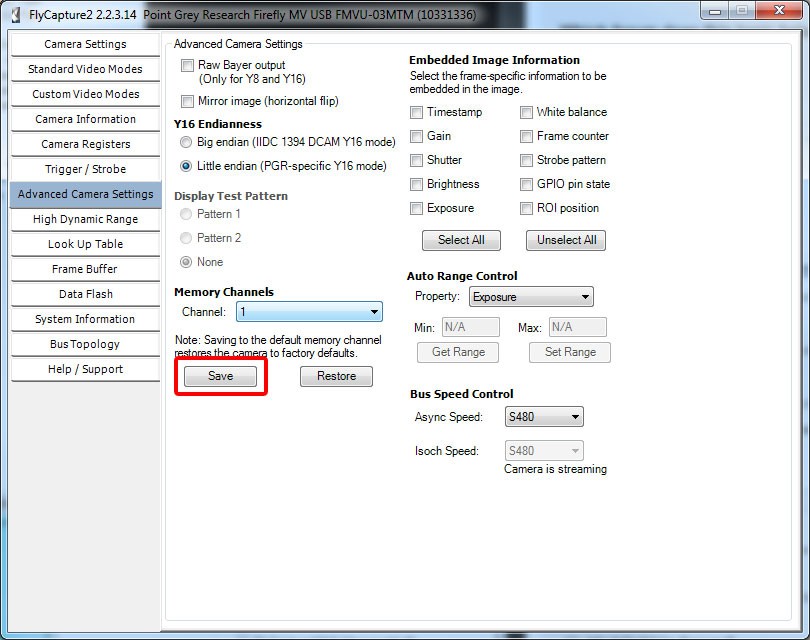Go to Camera Information tab
Viewport: 810px width, 640px height.
point(85,119)
